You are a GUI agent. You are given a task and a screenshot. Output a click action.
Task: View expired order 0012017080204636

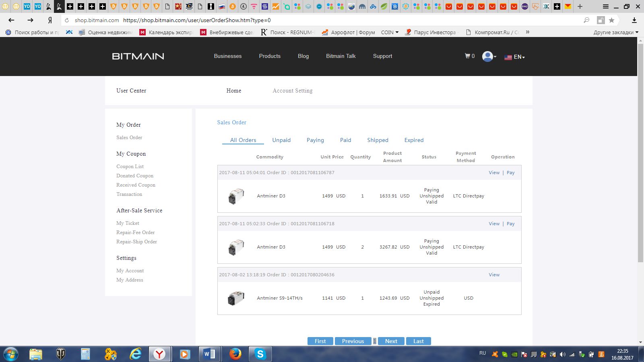(494, 275)
